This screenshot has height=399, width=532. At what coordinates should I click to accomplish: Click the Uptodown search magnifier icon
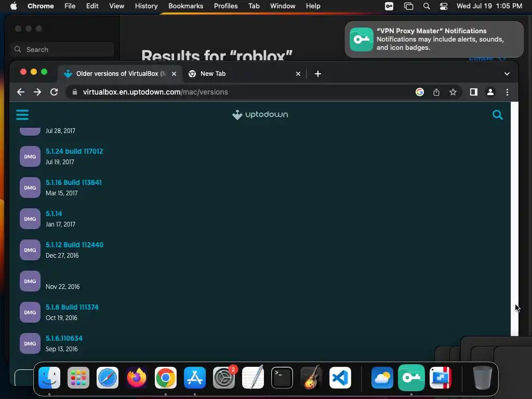pyautogui.click(x=497, y=115)
